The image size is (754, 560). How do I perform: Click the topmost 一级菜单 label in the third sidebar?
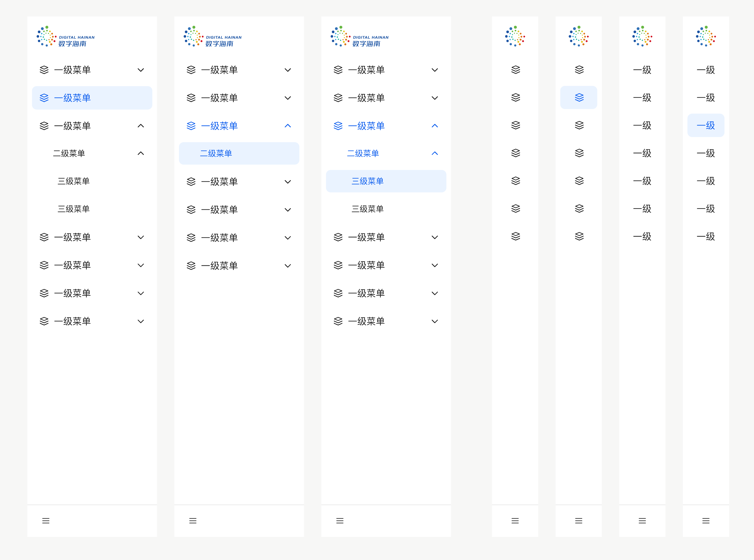coord(366,70)
